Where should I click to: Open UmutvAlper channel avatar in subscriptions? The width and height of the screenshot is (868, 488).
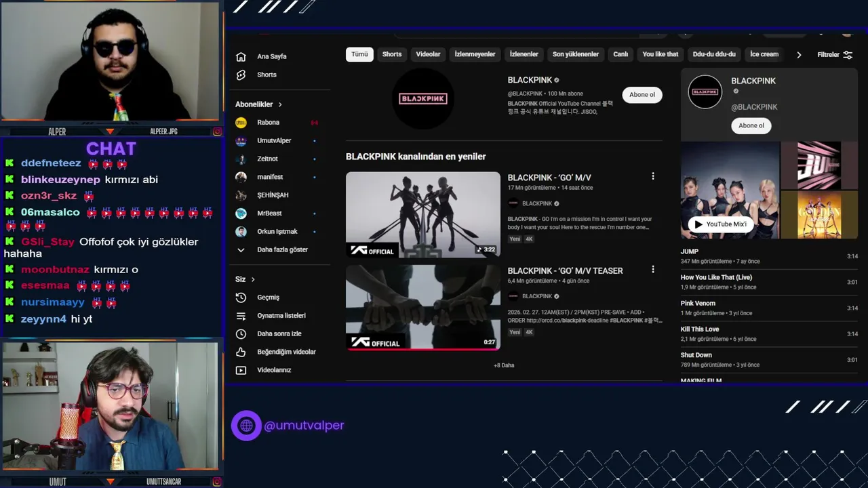[241, 141]
